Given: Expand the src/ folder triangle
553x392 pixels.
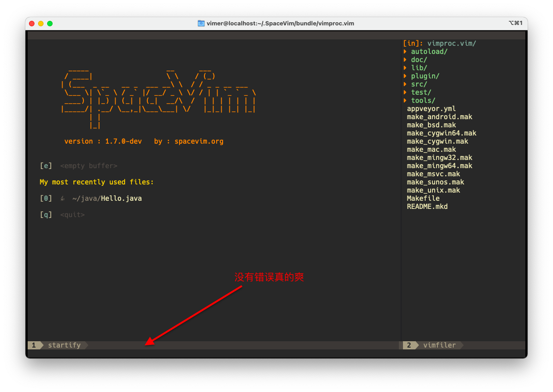Looking at the screenshot, I should (x=405, y=84).
